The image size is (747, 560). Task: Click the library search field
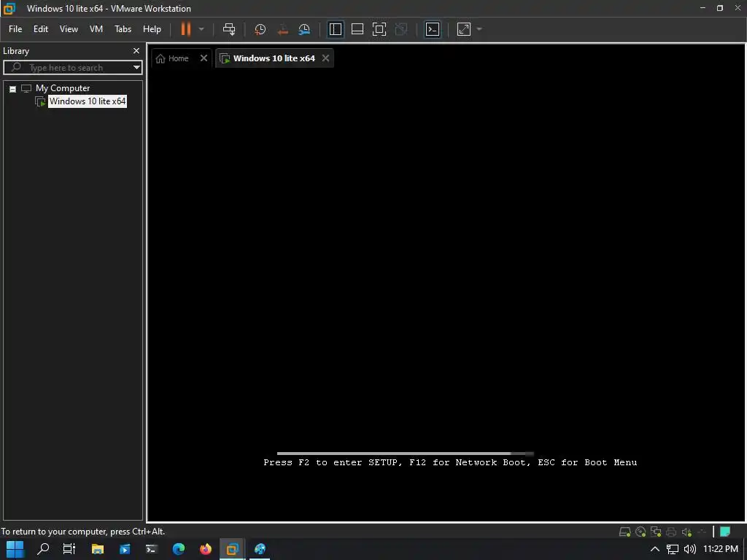[x=71, y=68]
